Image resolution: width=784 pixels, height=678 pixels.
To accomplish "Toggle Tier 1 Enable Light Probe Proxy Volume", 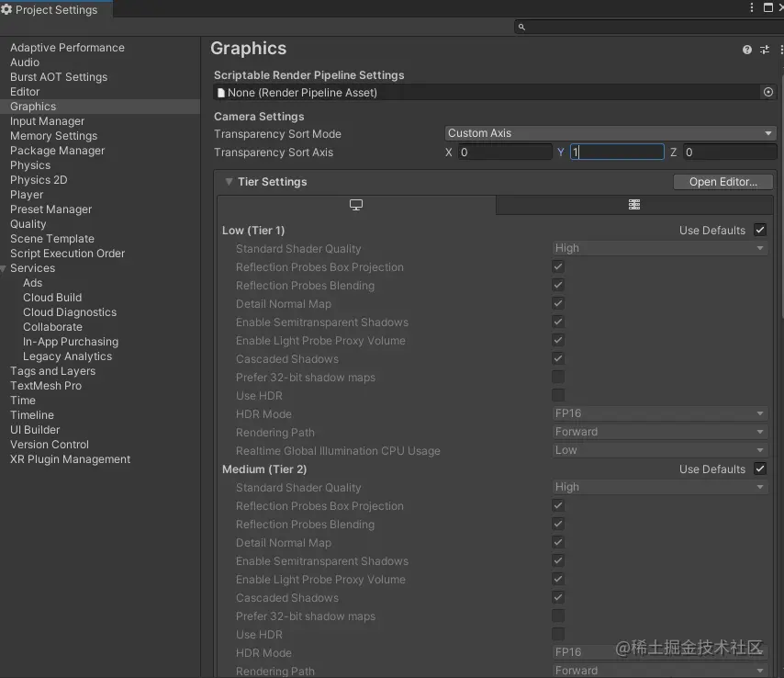I will pyautogui.click(x=558, y=340).
